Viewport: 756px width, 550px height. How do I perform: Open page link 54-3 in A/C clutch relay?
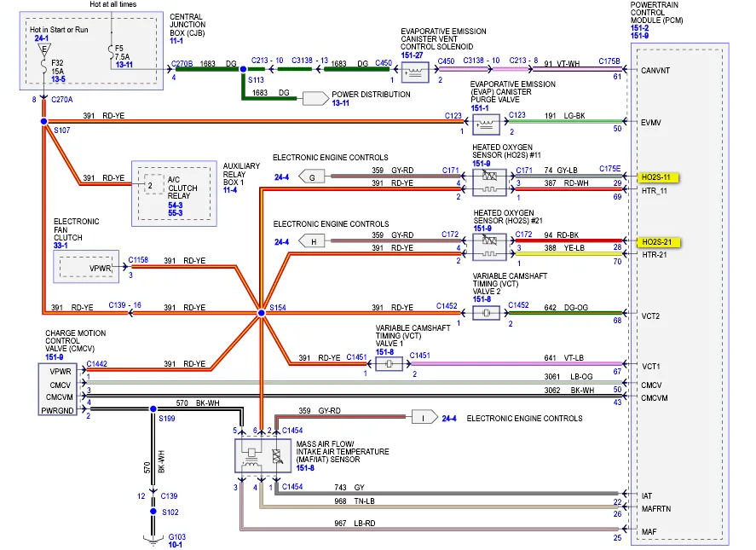[176, 205]
